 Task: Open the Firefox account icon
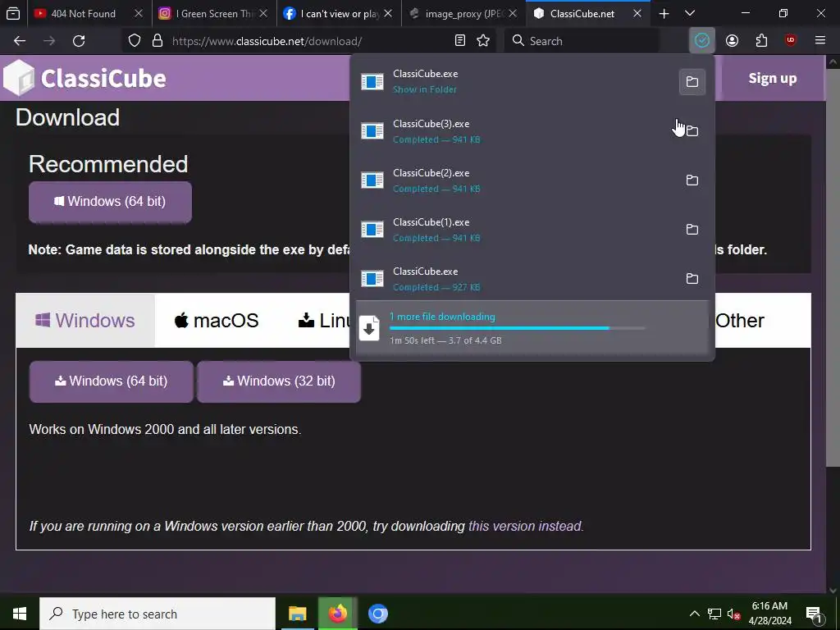click(732, 41)
